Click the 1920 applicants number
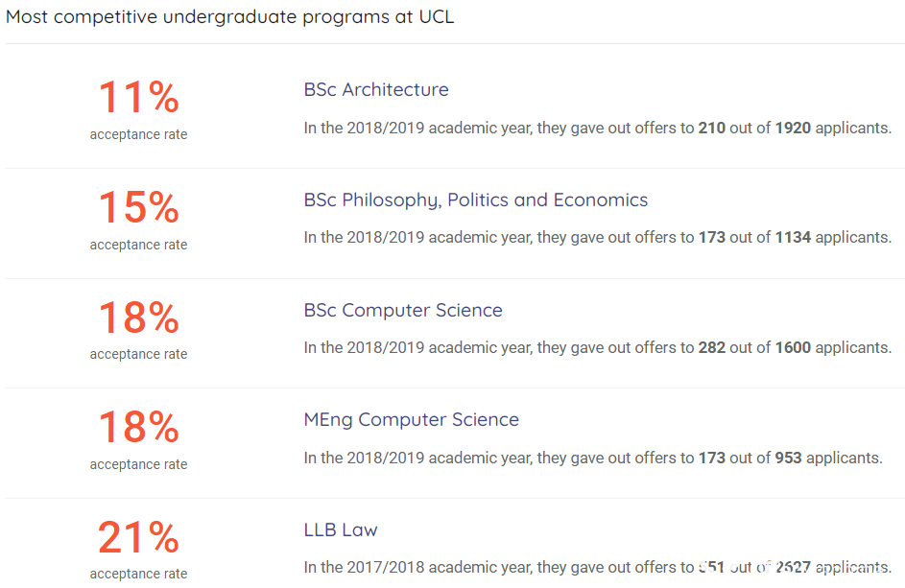Viewport: 905px width, 588px height. 793,128
